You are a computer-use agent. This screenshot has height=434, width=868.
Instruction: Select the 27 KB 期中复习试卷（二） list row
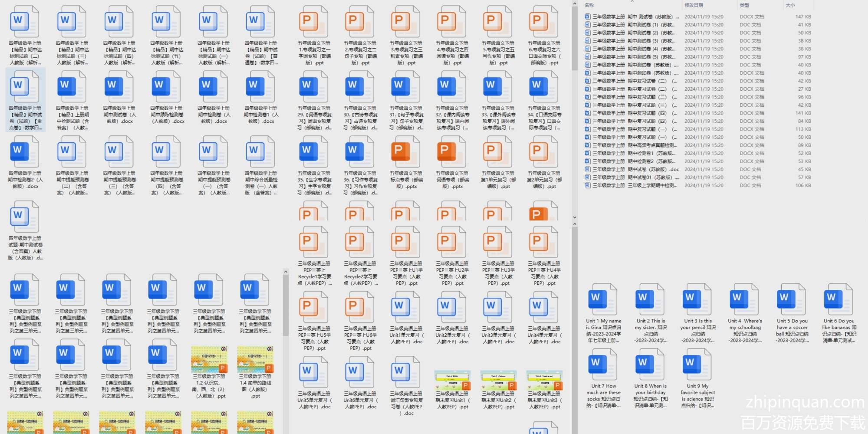pyautogui.click(x=698, y=89)
